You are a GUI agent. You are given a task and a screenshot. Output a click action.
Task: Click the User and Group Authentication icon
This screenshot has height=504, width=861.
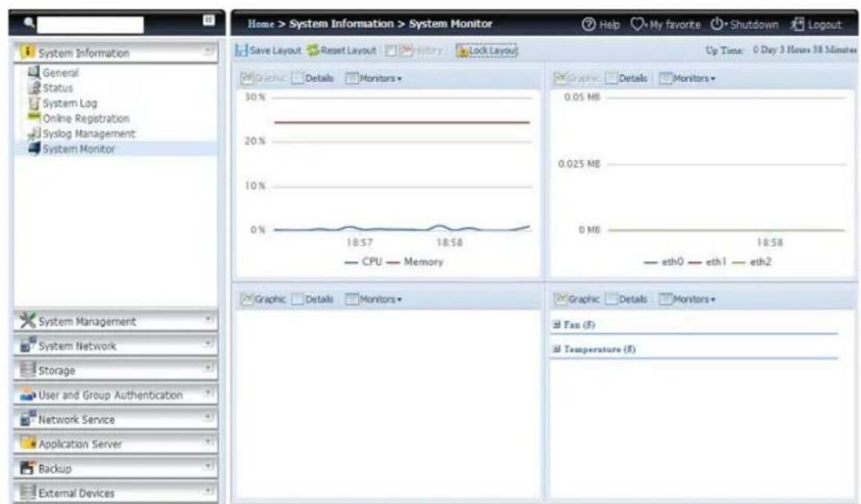click(x=27, y=395)
